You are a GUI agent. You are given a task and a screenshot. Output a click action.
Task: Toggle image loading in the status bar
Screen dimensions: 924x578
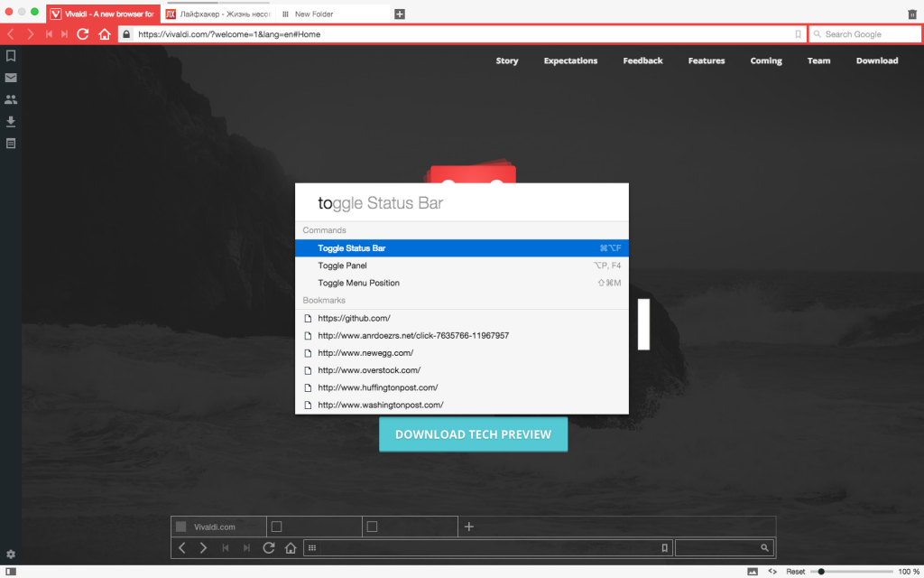(753, 572)
